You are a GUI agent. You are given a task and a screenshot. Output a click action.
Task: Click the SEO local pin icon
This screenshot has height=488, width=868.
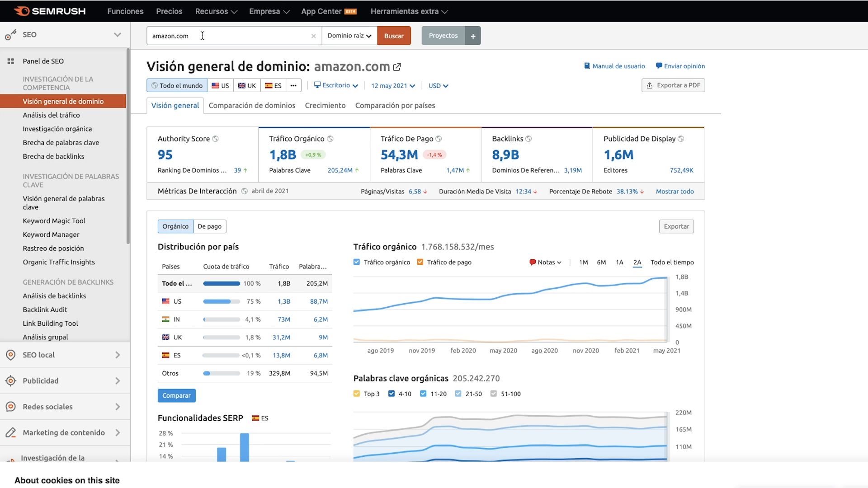point(11,355)
